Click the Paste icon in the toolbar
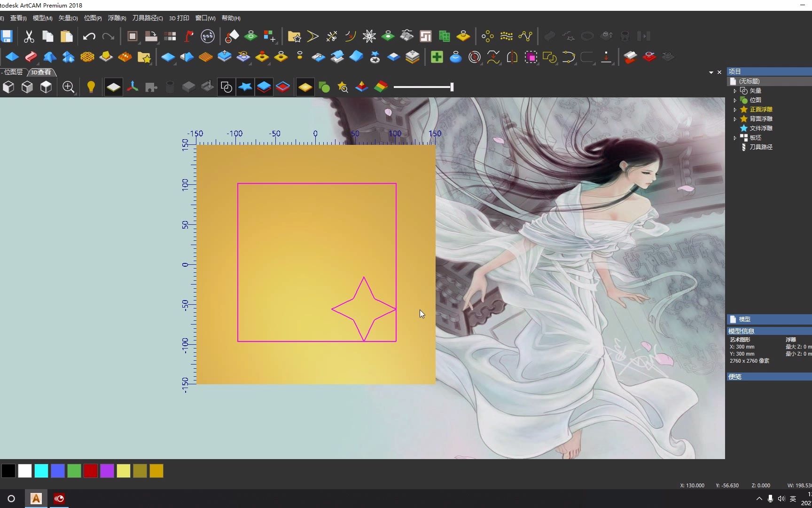Image resolution: width=812 pixels, height=508 pixels. pyautogui.click(x=66, y=36)
